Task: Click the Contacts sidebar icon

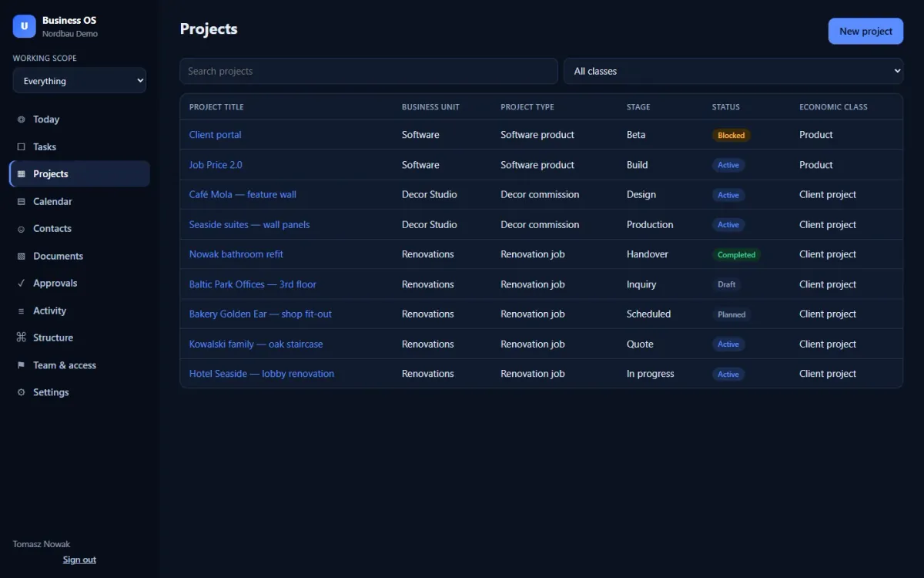Action: [21, 229]
